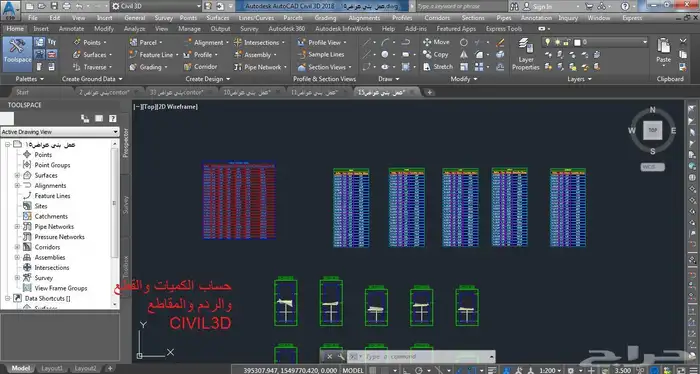Viewport: 700px width, 374px height.
Task: Click the Paste clipboard button
Action: point(663,50)
